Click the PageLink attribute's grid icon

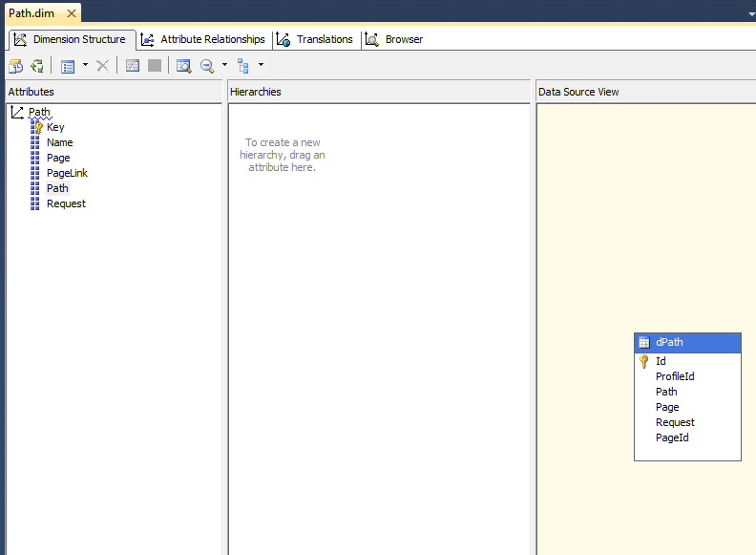tap(34, 173)
